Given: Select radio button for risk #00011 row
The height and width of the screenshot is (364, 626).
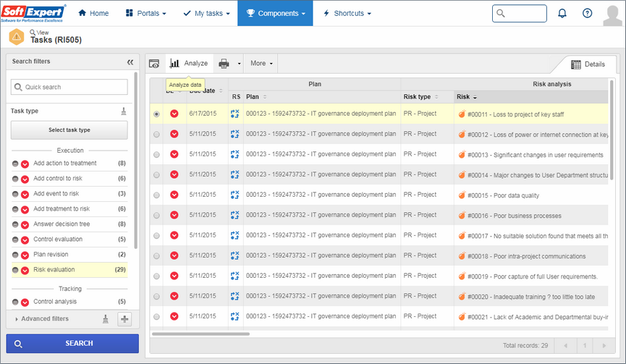Looking at the screenshot, I should coord(156,114).
